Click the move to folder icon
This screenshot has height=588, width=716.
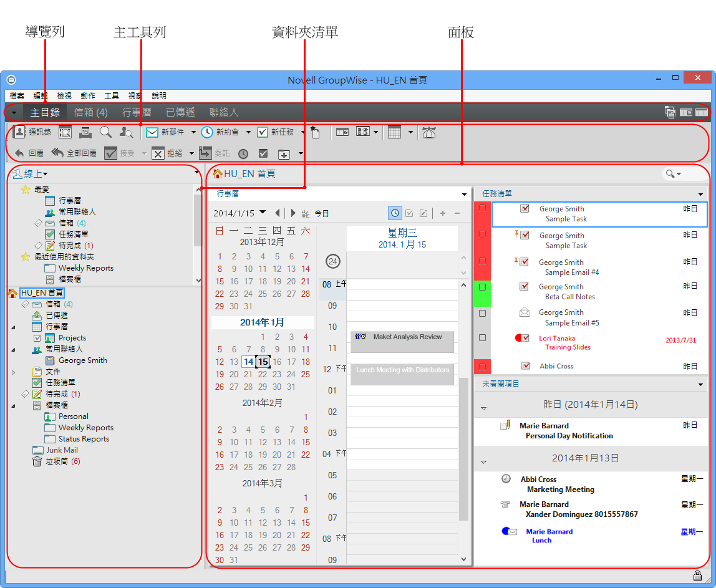284,154
